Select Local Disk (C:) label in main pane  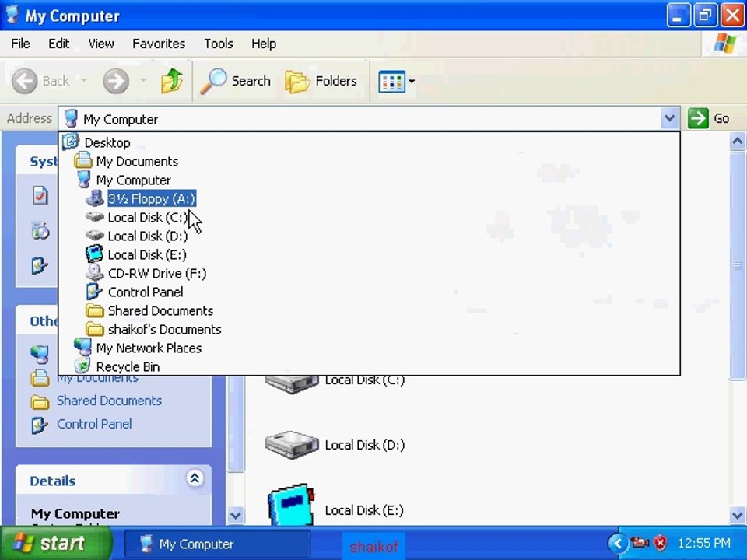364,380
